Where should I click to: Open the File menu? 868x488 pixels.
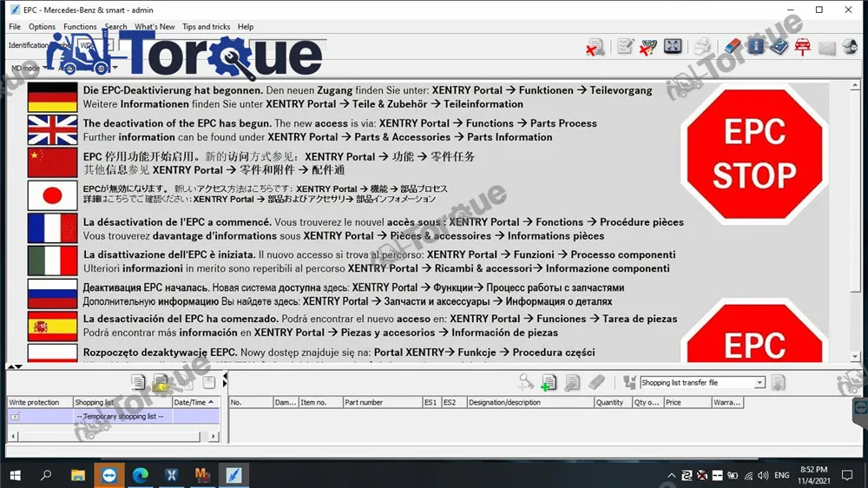click(x=15, y=27)
